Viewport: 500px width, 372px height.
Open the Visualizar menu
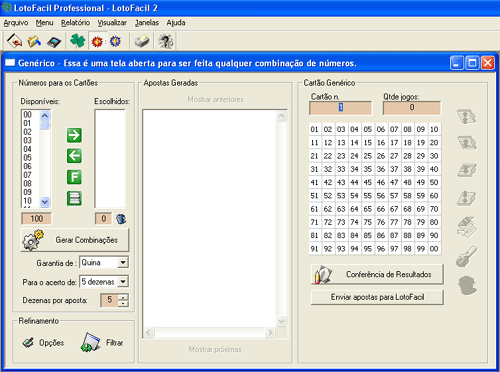pyautogui.click(x=112, y=23)
